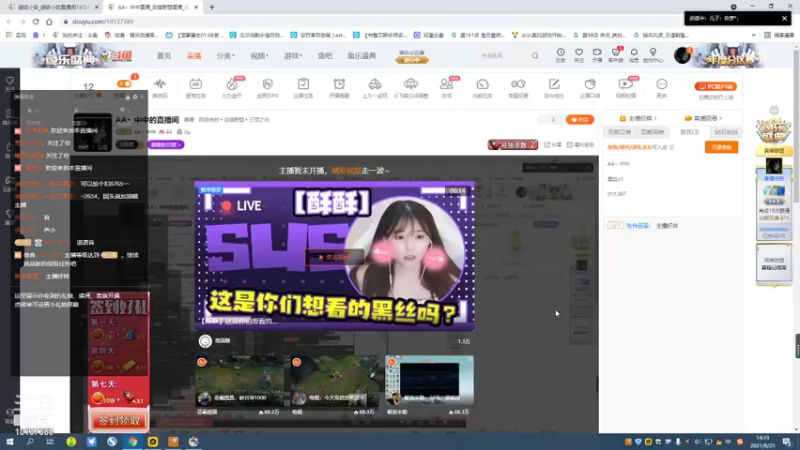Open the user avatar in header

point(682,55)
